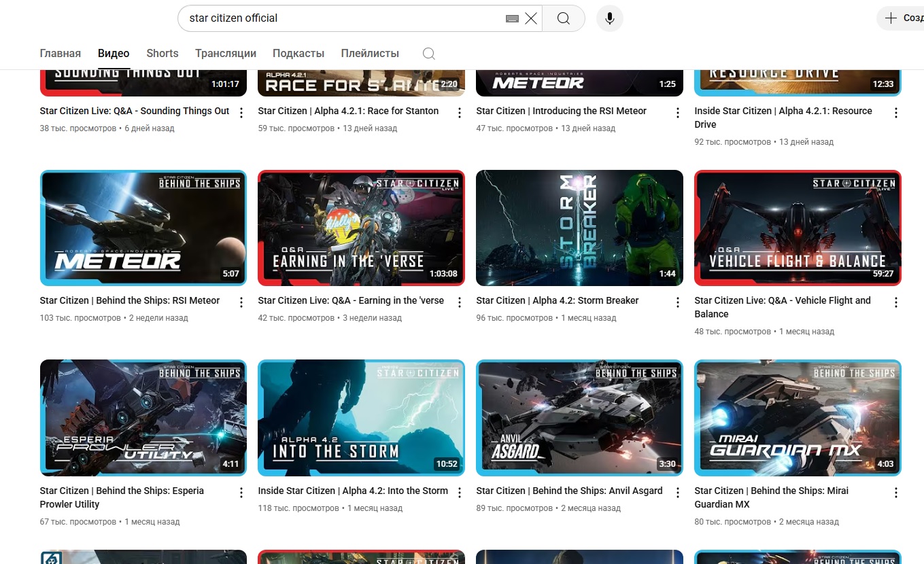Open Star Citizen | Alpha 4.2.1: Race for Stanton
Screen dimensions: 924x564
click(348, 111)
